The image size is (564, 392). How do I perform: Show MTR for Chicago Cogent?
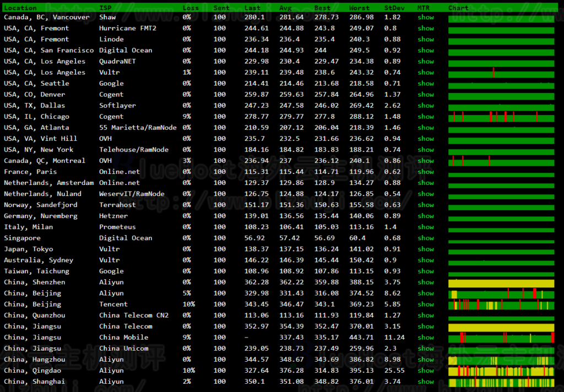pyautogui.click(x=426, y=117)
